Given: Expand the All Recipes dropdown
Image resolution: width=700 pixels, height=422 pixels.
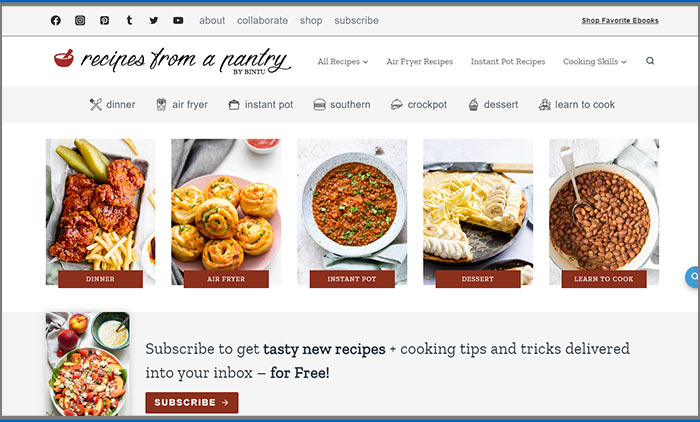Looking at the screenshot, I should coord(343,62).
